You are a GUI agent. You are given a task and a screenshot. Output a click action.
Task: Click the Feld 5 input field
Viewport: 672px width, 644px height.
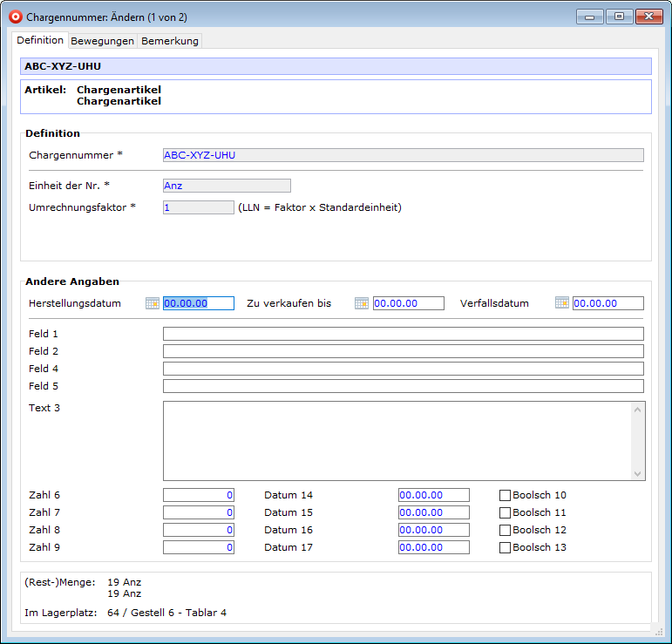(x=403, y=386)
